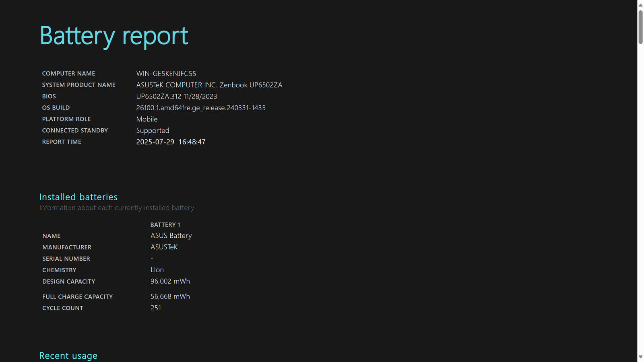Viewport: 644px width, 362px height.
Task: Click the cycle count value 251
Action: click(x=156, y=308)
